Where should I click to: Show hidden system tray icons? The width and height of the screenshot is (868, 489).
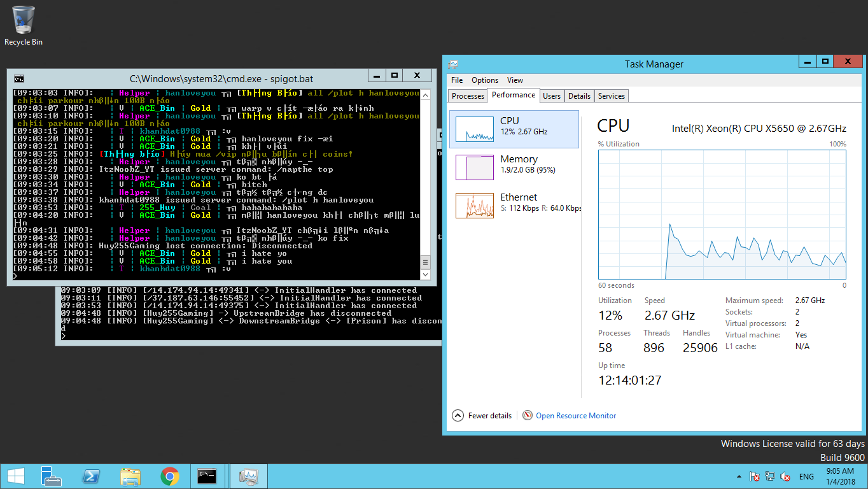click(x=739, y=476)
